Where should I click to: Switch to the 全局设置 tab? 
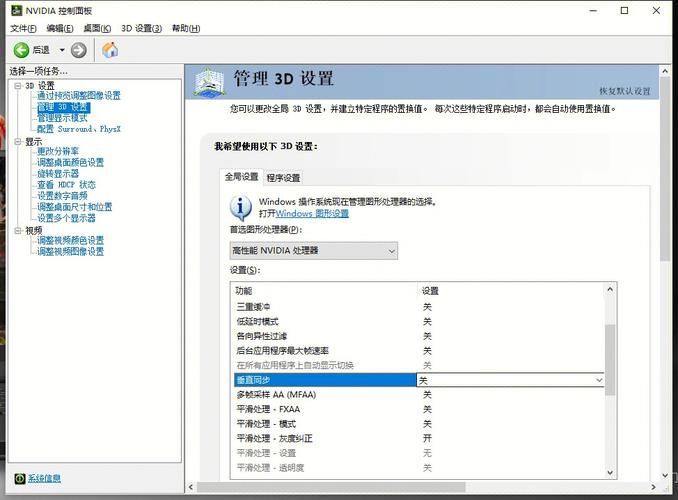241,176
